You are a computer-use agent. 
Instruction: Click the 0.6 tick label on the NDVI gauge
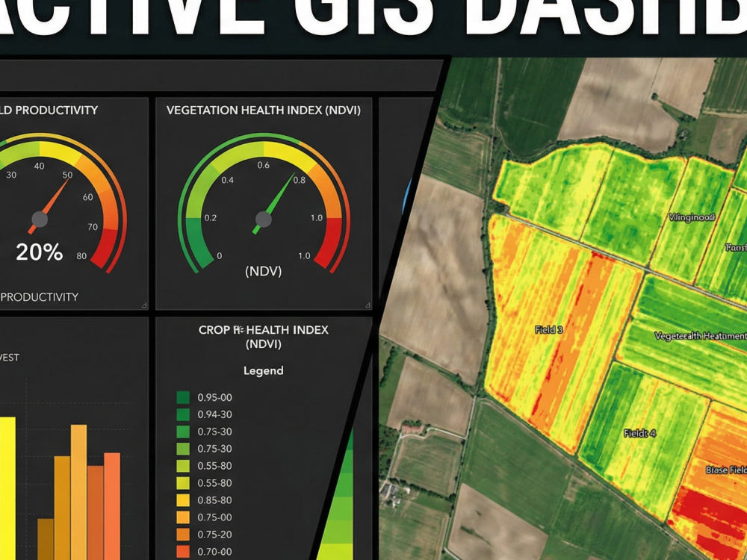point(264,165)
